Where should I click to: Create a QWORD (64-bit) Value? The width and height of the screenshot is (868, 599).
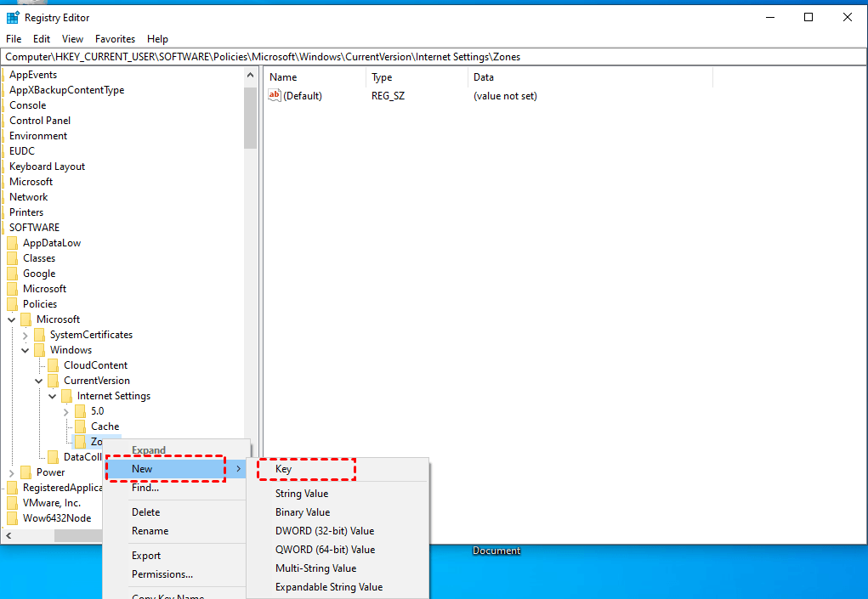coord(338,550)
